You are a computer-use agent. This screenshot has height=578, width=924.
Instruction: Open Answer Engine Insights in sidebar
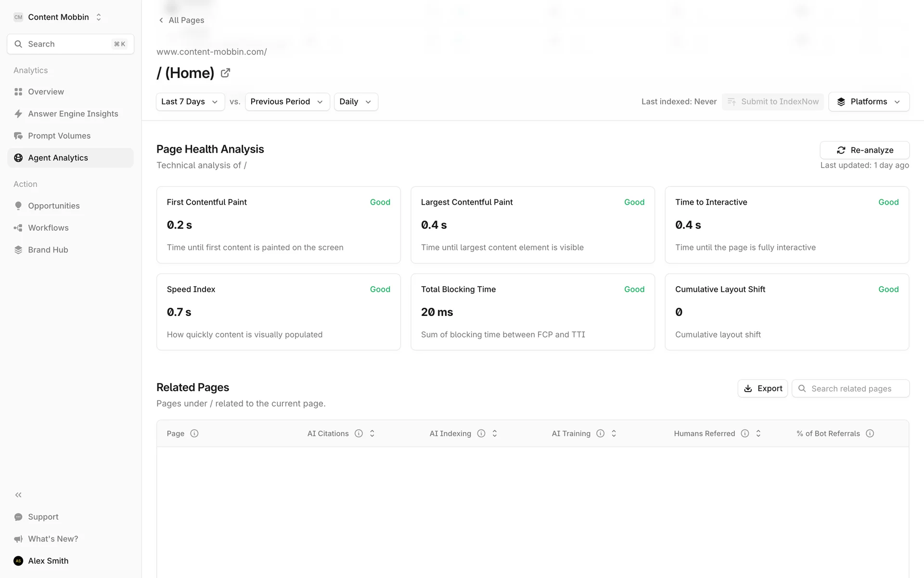click(x=73, y=114)
